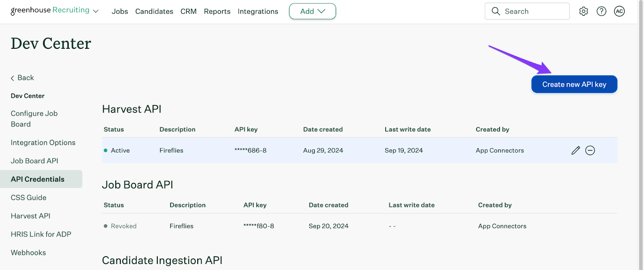Navigate to the Reports section
The image size is (644, 270).
pyautogui.click(x=217, y=11)
